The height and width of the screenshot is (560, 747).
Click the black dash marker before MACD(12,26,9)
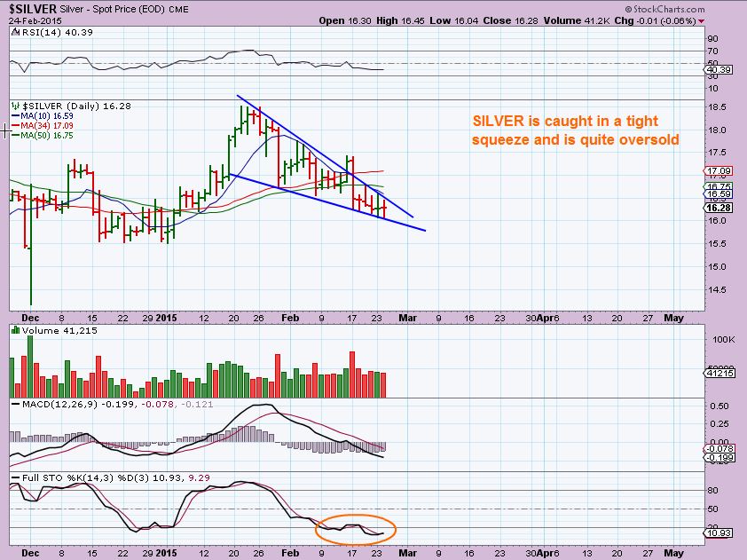coord(15,404)
